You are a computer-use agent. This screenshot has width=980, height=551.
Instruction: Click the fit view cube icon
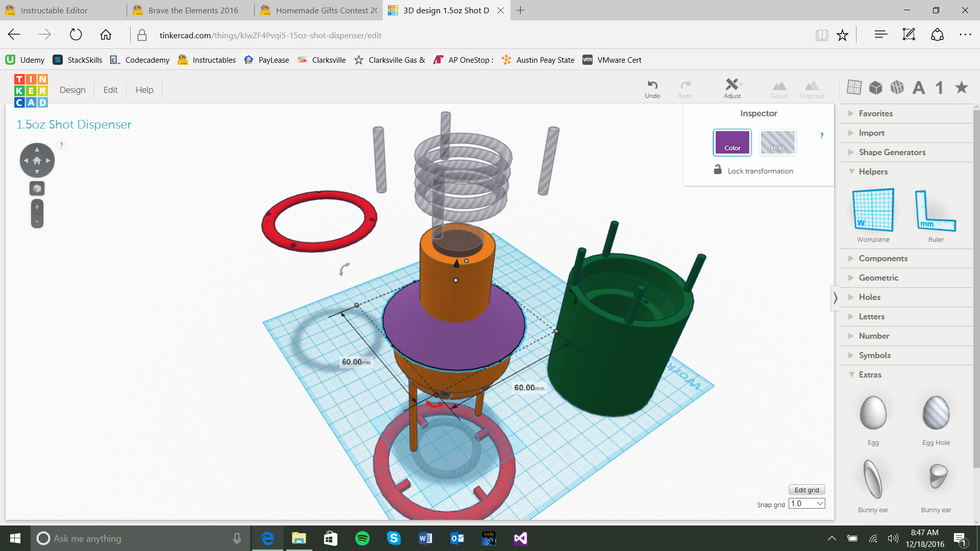point(37,188)
